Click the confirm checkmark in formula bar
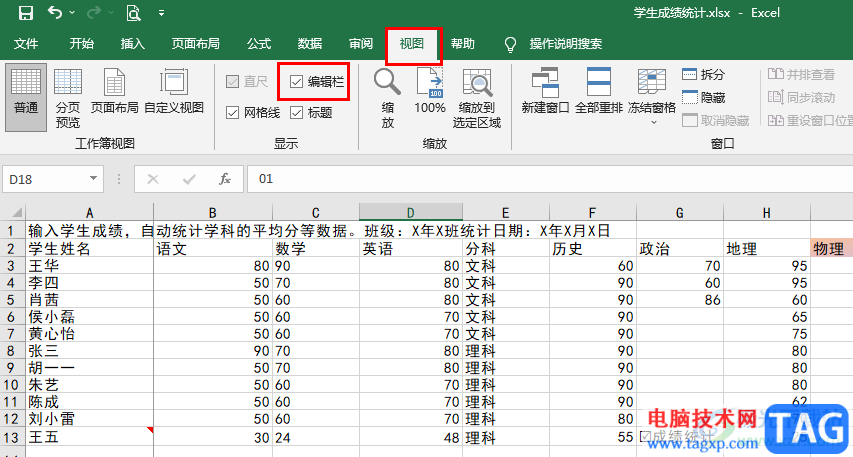 tap(189, 179)
